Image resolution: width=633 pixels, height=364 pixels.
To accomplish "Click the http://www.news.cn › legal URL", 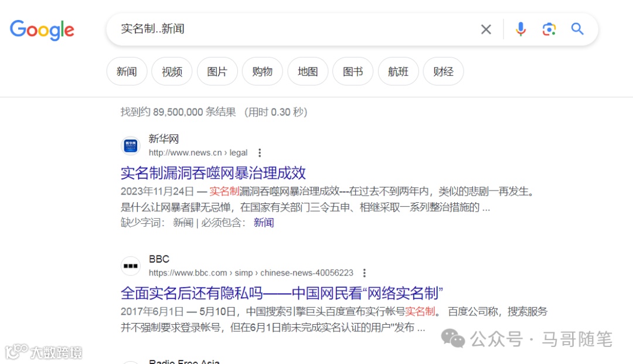I will [198, 152].
